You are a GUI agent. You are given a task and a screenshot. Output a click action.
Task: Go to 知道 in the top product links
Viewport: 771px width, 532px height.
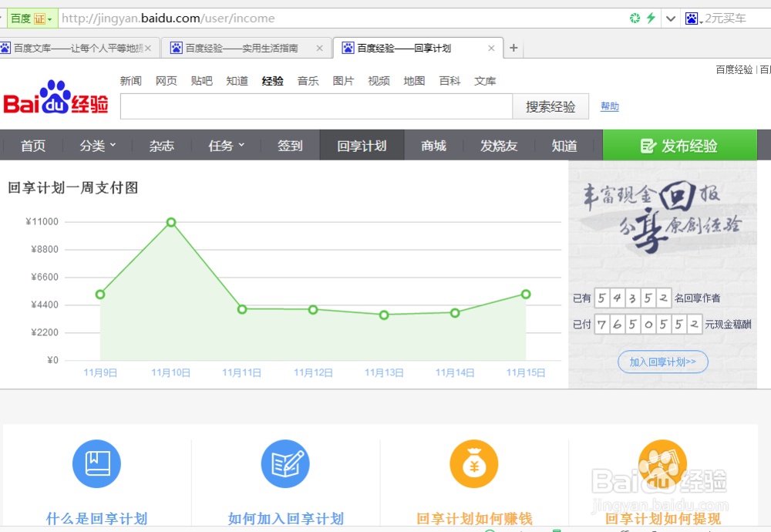coord(237,81)
